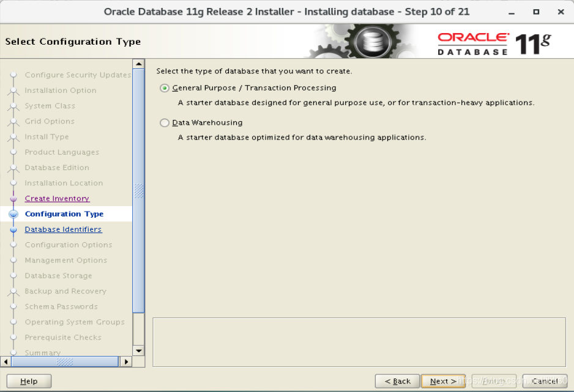Click the 'Select the type of database' instruction text
The width and height of the screenshot is (574, 392).
point(255,71)
